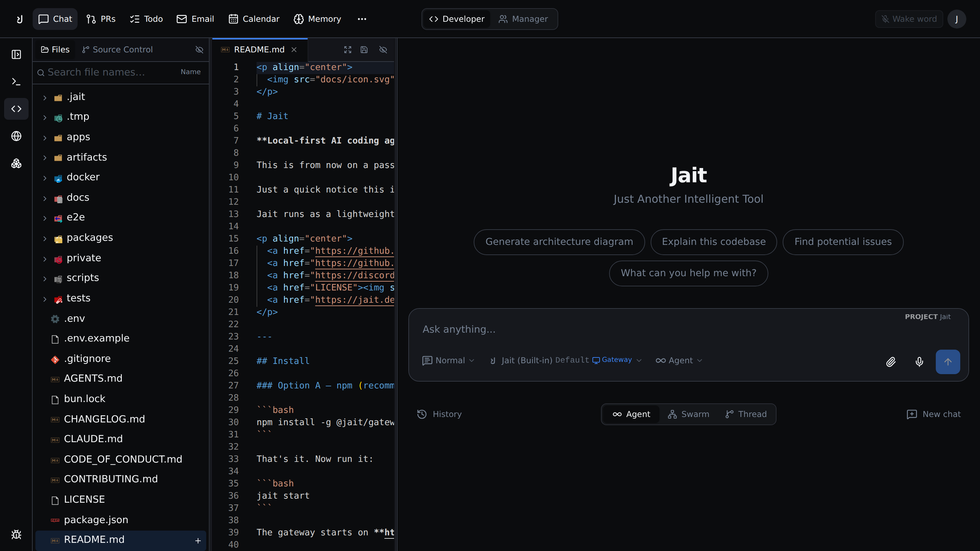Toggle Name sort in file search
Viewport: 980px width, 551px height.
point(191,72)
